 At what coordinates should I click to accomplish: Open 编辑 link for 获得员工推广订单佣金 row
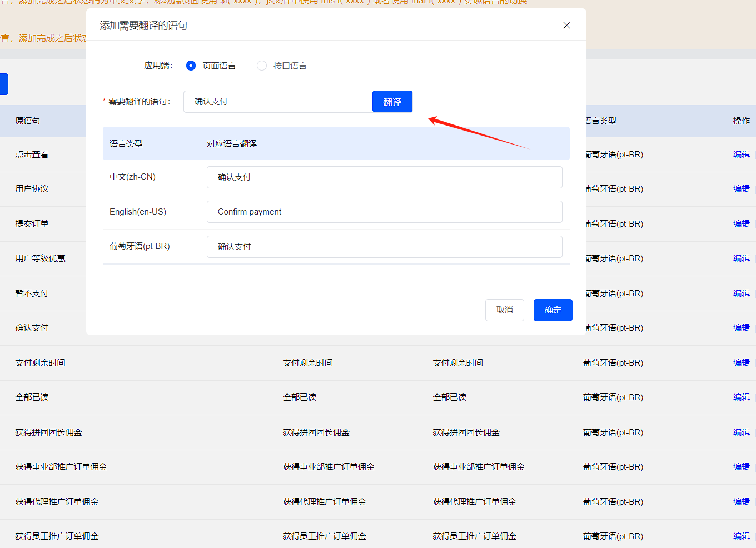coord(742,536)
